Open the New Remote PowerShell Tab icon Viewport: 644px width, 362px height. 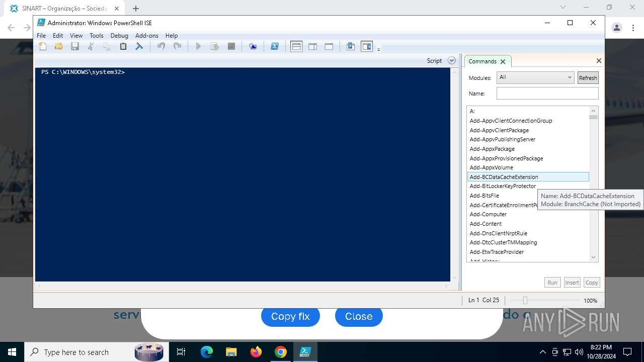(253, 46)
